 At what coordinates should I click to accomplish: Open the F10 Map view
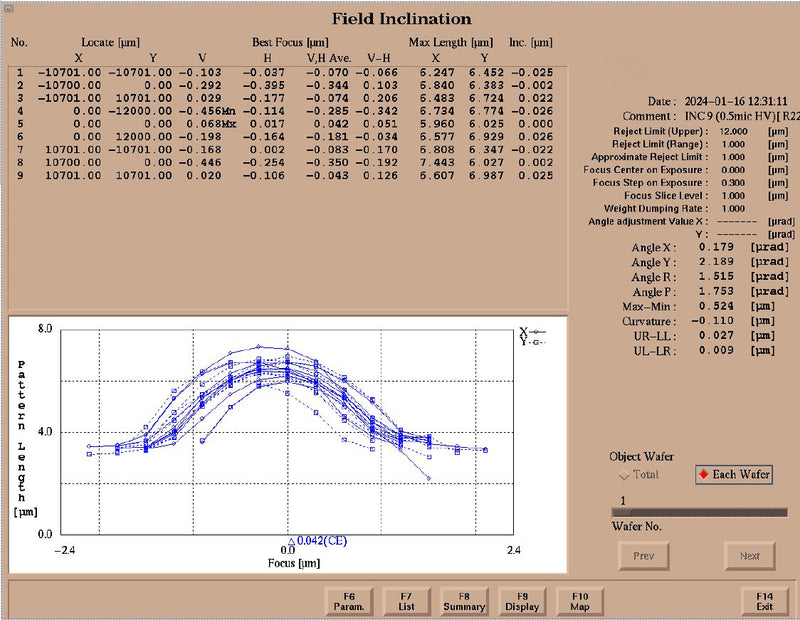[x=580, y=600]
